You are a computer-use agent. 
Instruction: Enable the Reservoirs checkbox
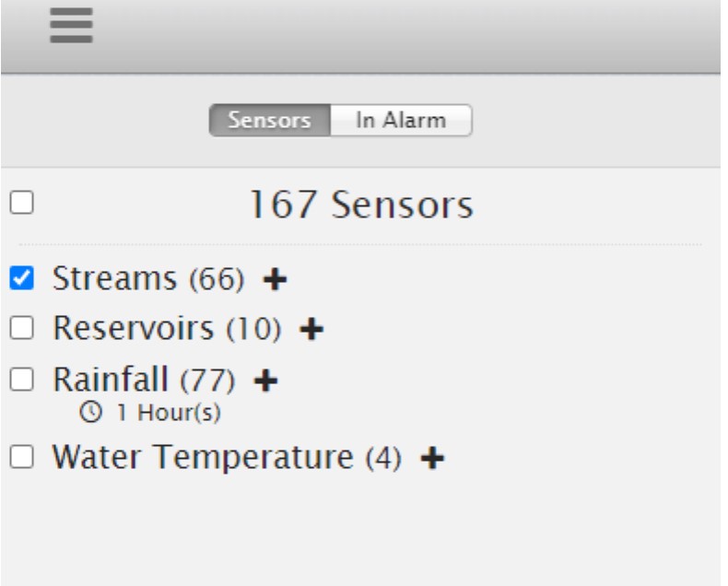coord(20,329)
